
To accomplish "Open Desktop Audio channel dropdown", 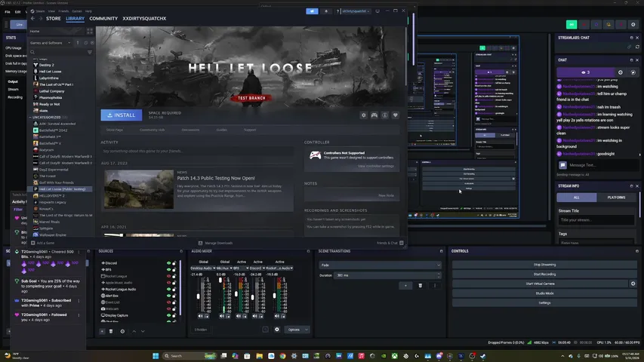I will point(203,268).
